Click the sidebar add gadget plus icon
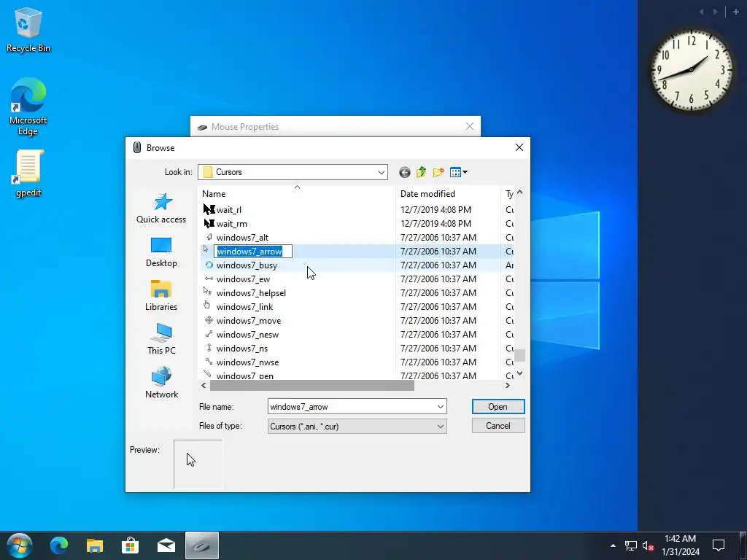 [x=735, y=12]
